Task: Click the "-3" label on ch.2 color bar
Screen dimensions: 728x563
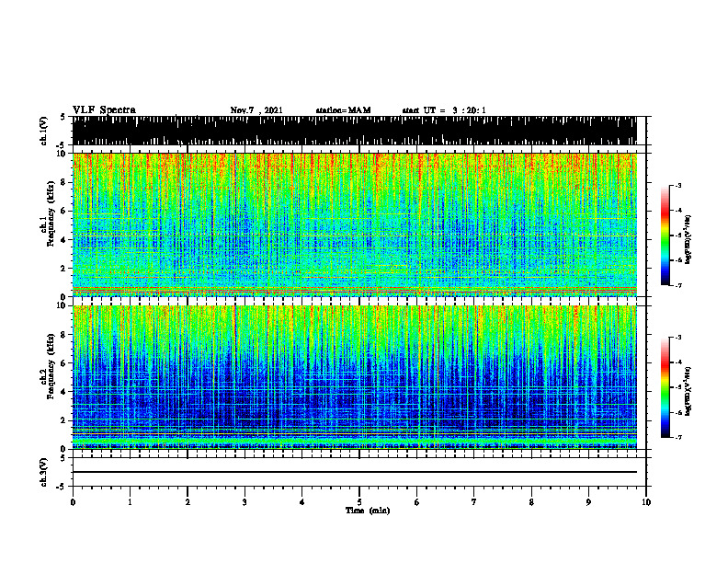Action: tap(677, 338)
